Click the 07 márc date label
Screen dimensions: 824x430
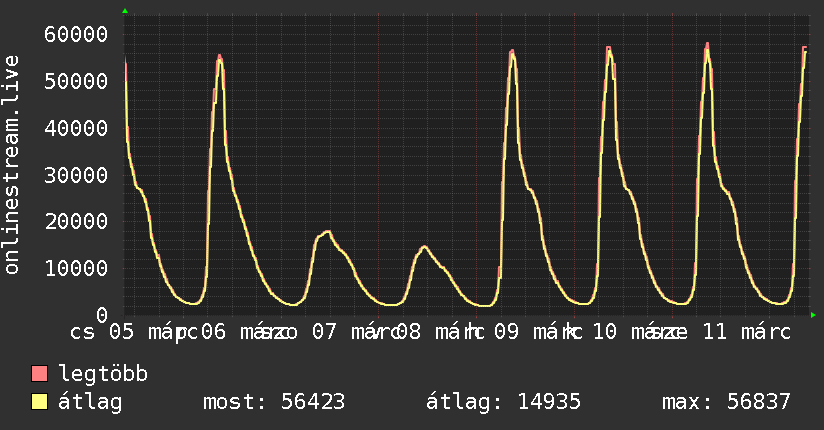[x=355, y=332]
